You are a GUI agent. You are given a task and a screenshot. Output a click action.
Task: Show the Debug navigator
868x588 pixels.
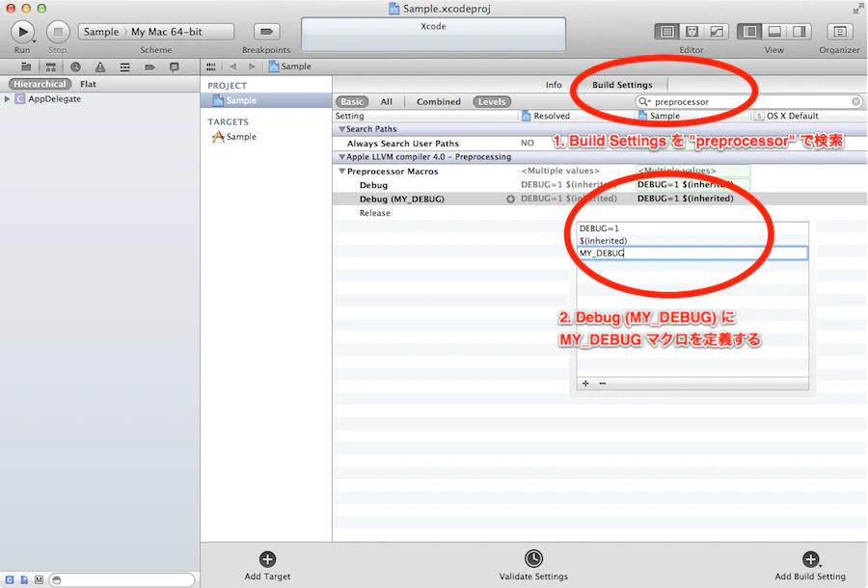point(124,67)
